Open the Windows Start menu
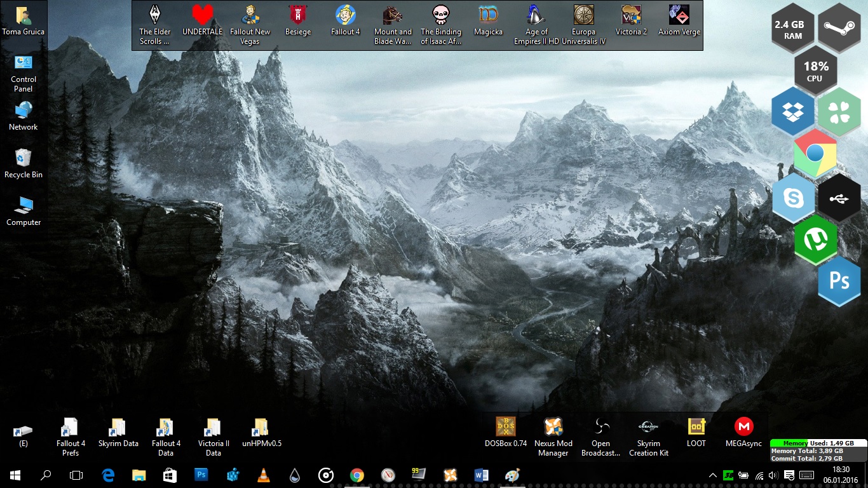Screen dimensions: 868x488 click(15, 475)
